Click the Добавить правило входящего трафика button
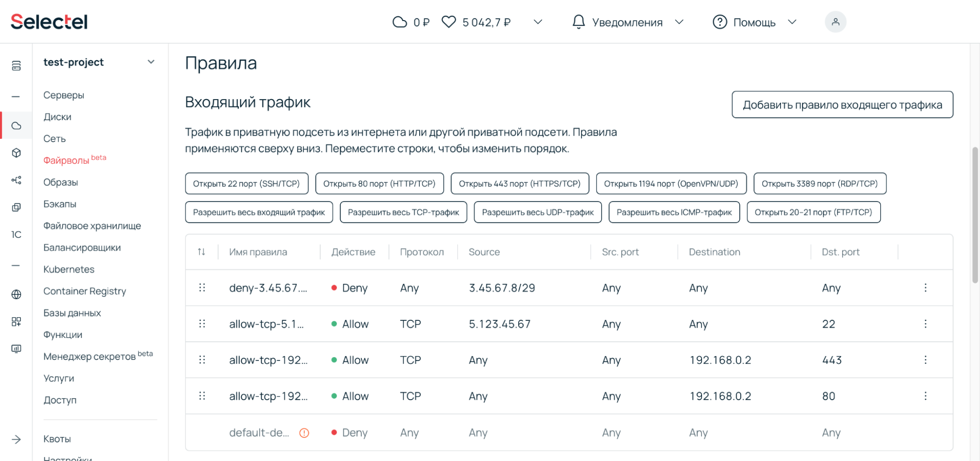 pos(842,104)
